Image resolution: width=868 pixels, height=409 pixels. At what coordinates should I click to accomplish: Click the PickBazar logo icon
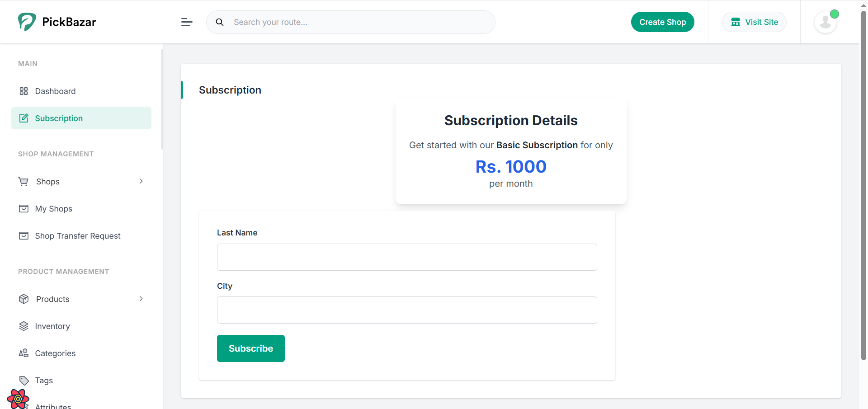27,22
